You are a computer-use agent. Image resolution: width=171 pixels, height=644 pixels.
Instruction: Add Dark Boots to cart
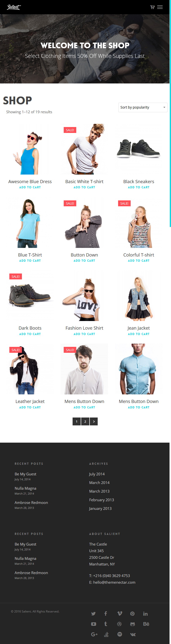point(30,334)
